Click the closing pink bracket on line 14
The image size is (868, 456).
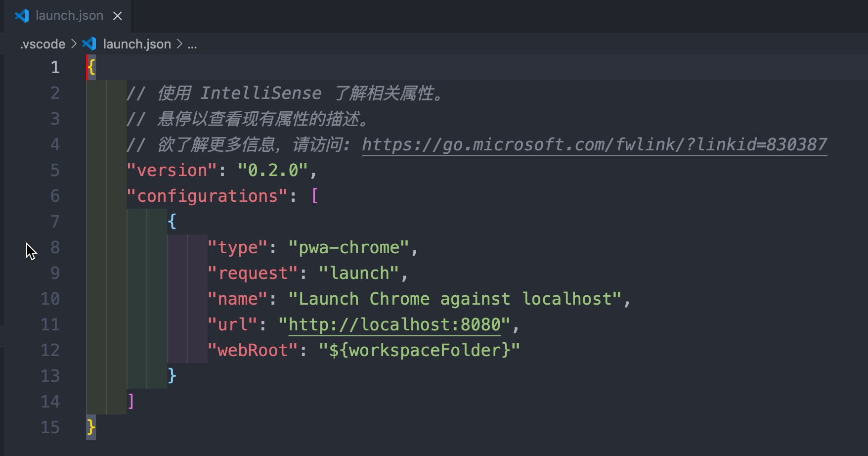click(x=131, y=402)
